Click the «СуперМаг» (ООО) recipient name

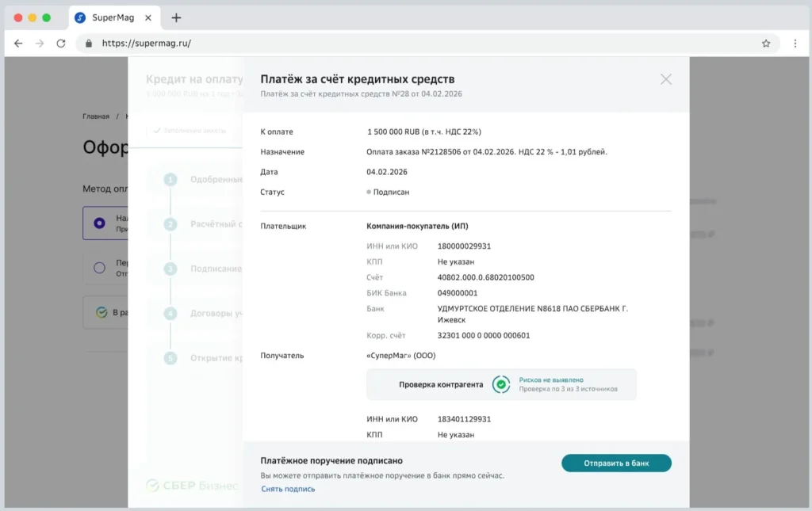point(400,355)
